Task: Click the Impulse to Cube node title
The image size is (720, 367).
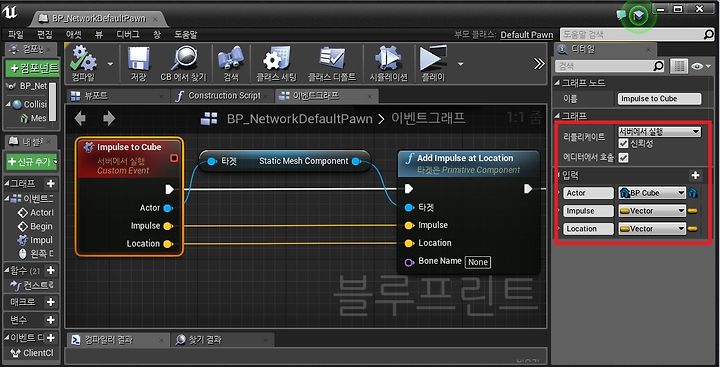Action: coord(129,147)
